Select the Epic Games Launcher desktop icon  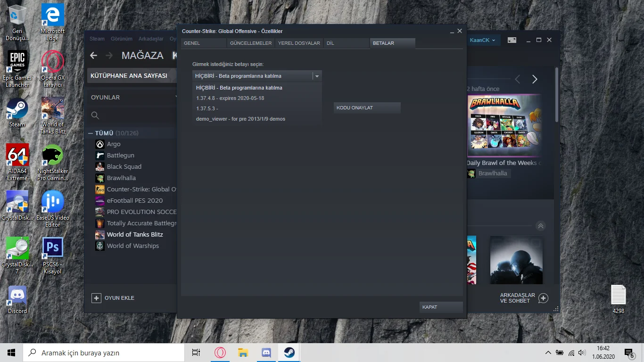17,69
